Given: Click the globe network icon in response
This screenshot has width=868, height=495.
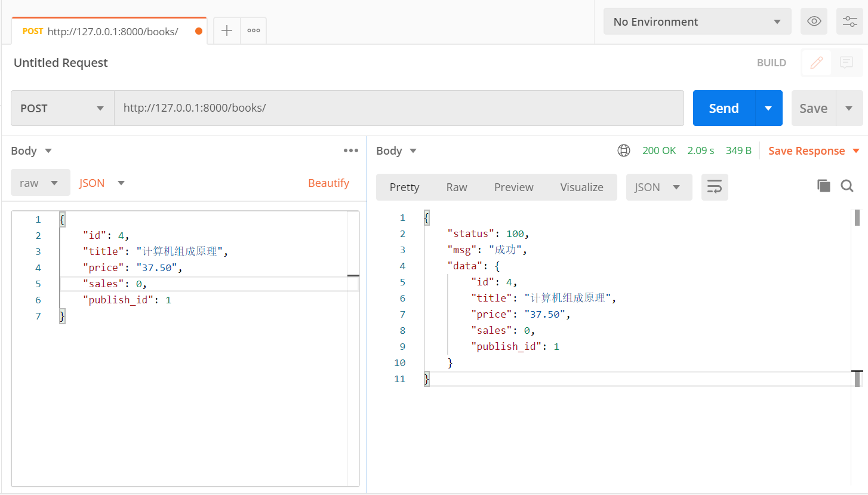Looking at the screenshot, I should (x=624, y=150).
